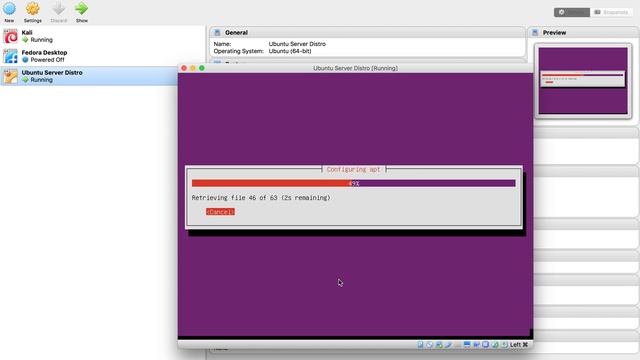Click the optical disk status icon
This screenshot has height=360, width=640.
[429, 345]
